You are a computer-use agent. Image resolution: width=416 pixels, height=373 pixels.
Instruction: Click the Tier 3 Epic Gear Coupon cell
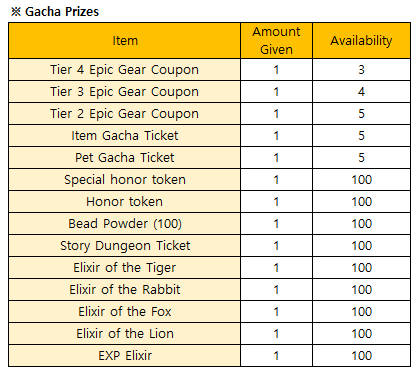[x=125, y=92]
